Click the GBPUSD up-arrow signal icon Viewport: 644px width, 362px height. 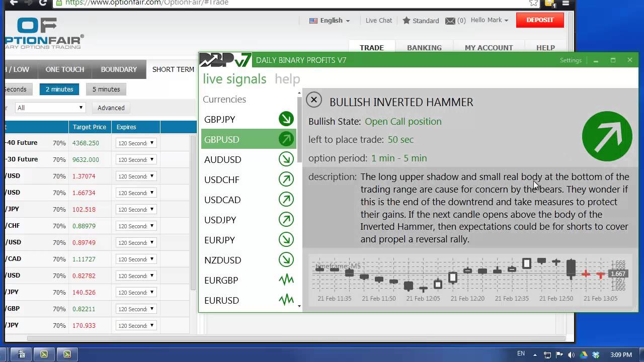tap(286, 139)
